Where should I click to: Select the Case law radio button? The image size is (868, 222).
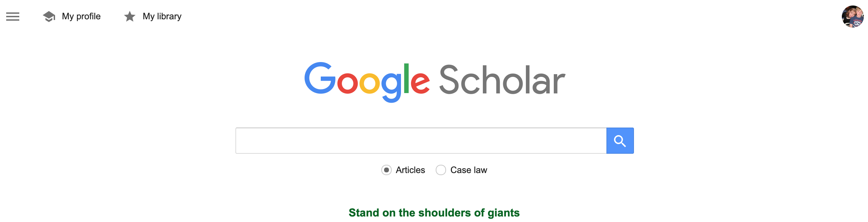pyautogui.click(x=441, y=170)
